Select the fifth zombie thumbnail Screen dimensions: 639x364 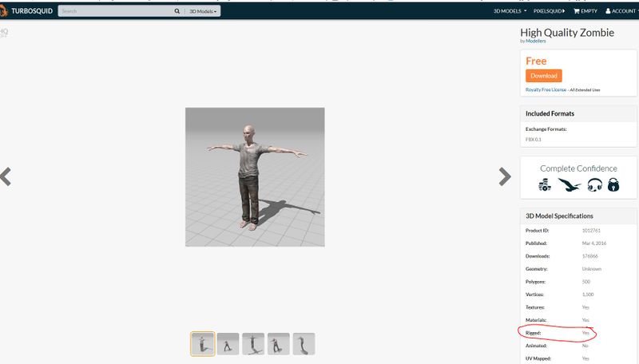pyautogui.click(x=304, y=344)
